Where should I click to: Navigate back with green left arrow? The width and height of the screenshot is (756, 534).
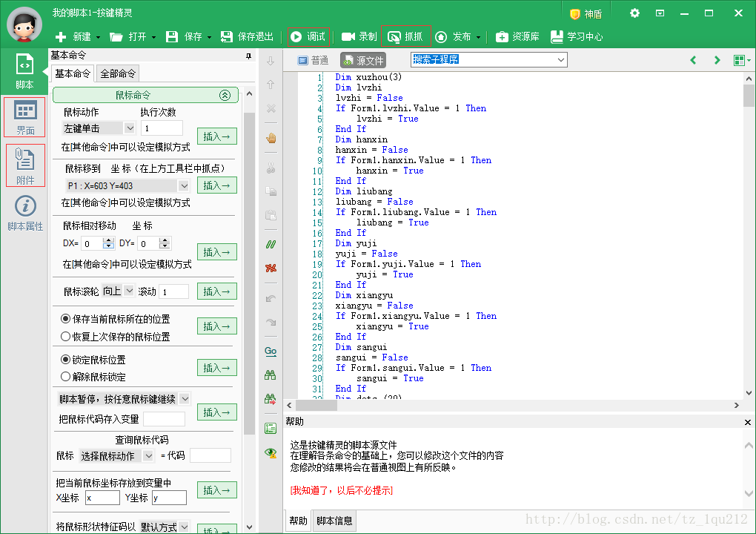tap(693, 60)
